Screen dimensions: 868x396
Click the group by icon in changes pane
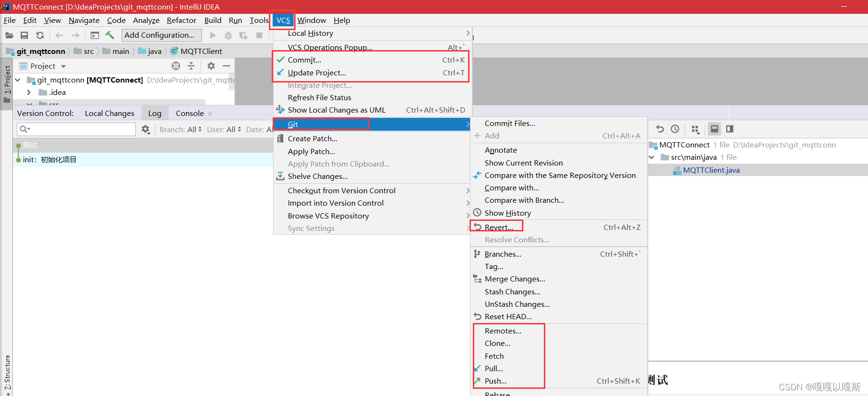[x=695, y=129]
